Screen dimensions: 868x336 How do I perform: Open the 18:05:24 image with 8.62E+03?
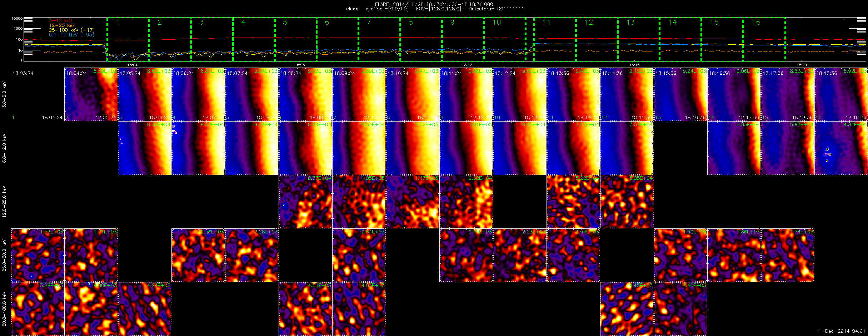(x=145, y=94)
